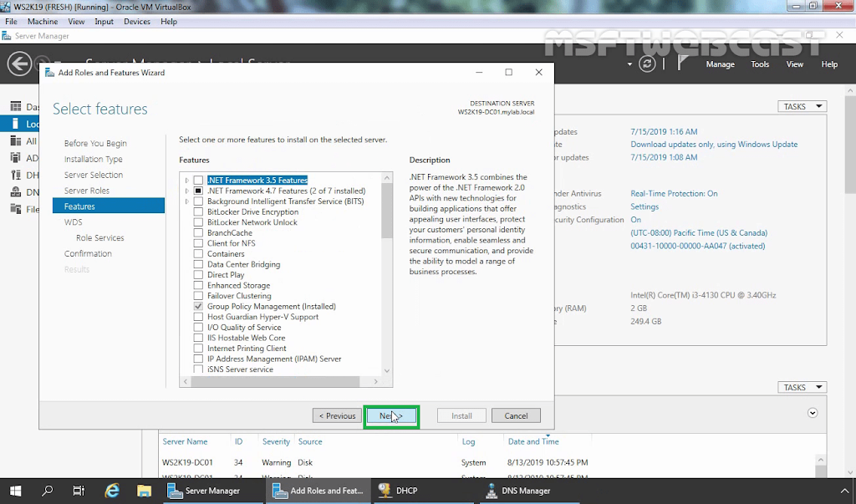Viewport: 856px width, 504px height.
Task: Open File Explorer from the taskbar
Action: click(144, 491)
